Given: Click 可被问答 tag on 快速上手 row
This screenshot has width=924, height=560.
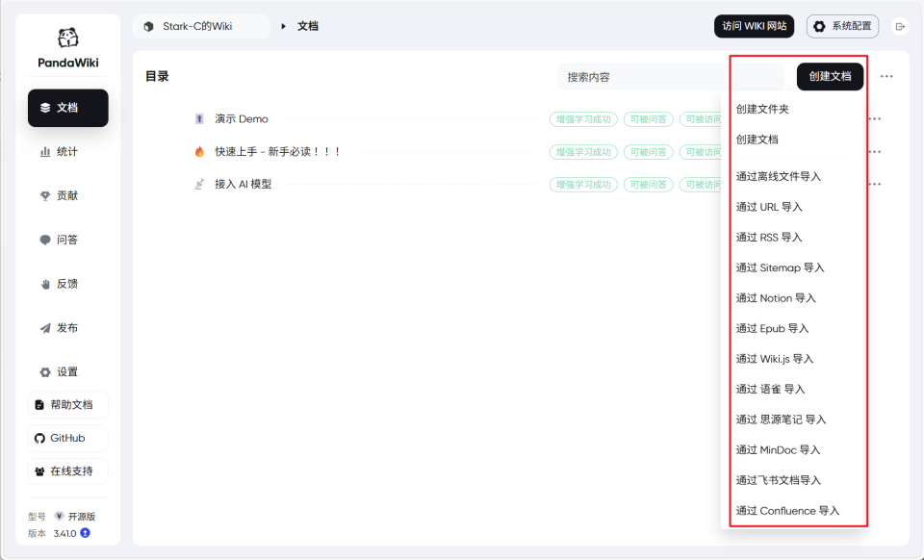Looking at the screenshot, I should click(648, 152).
